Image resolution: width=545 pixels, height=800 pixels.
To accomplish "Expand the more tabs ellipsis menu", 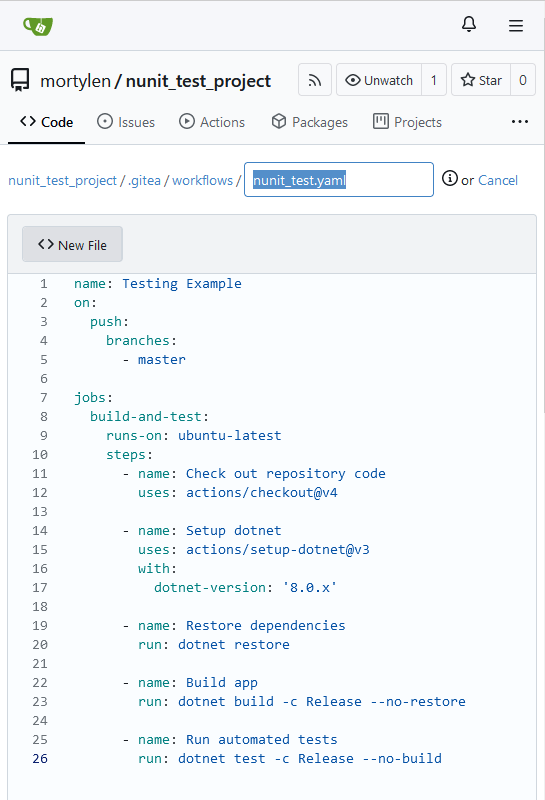I will pyautogui.click(x=519, y=121).
